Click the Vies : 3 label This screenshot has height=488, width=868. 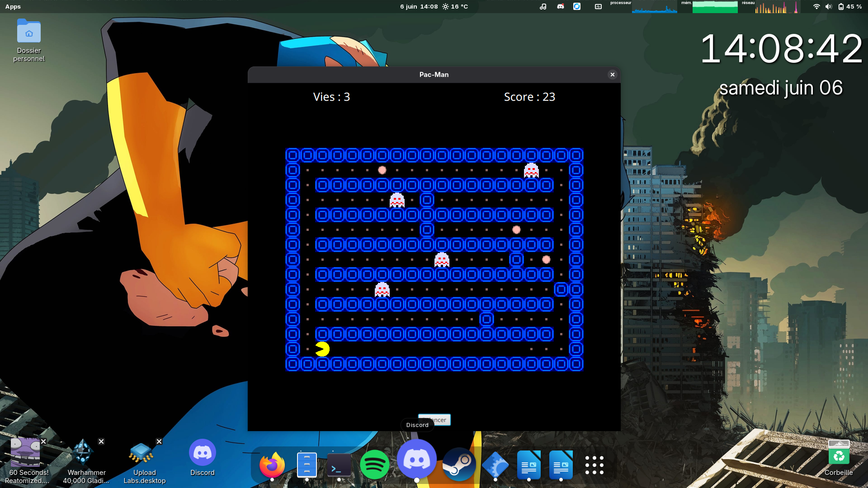click(331, 97)
